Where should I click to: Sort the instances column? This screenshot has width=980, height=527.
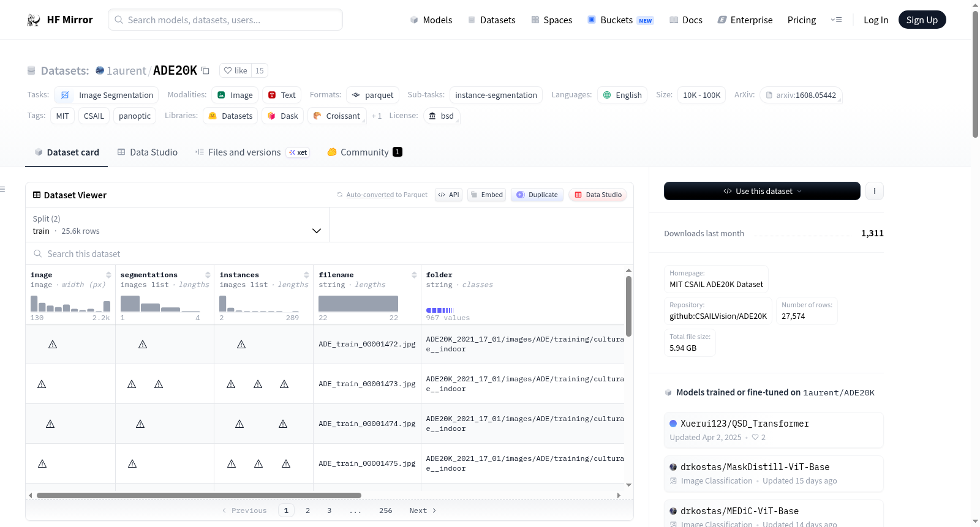[x=306, y=275]
